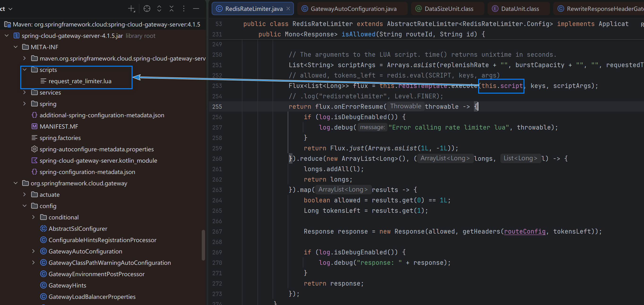This screenshot has height=305, width=644.
Task: Click the collapse all tree icon
Action: coord(171,9)
